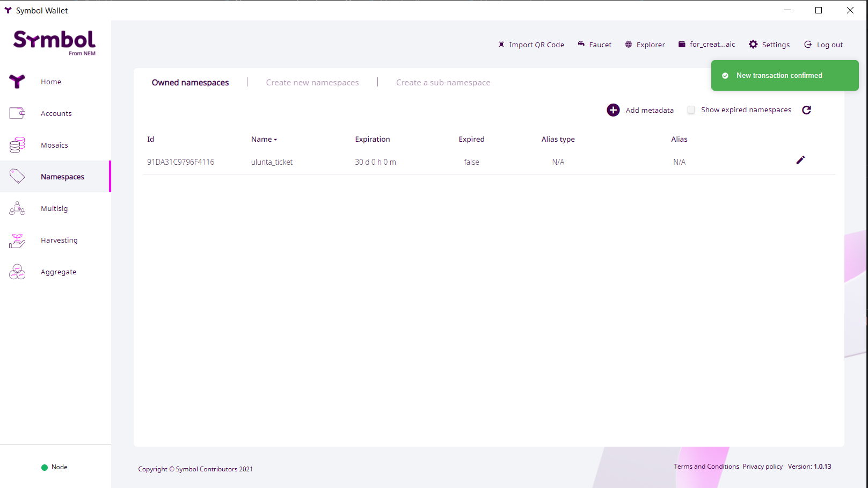
Task: Go to the Home menu item
Action: (x=51, y=82)
